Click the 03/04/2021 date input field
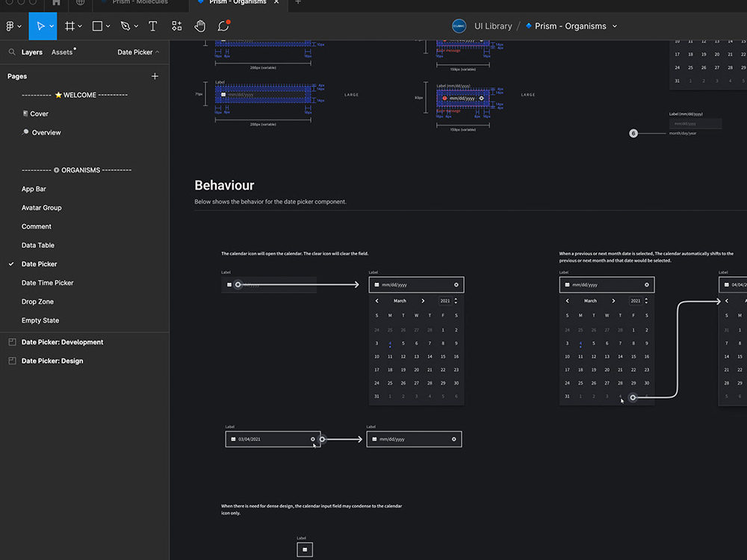Image resolution: width=747 pixels, height=560 pixels. pos(273,439)
